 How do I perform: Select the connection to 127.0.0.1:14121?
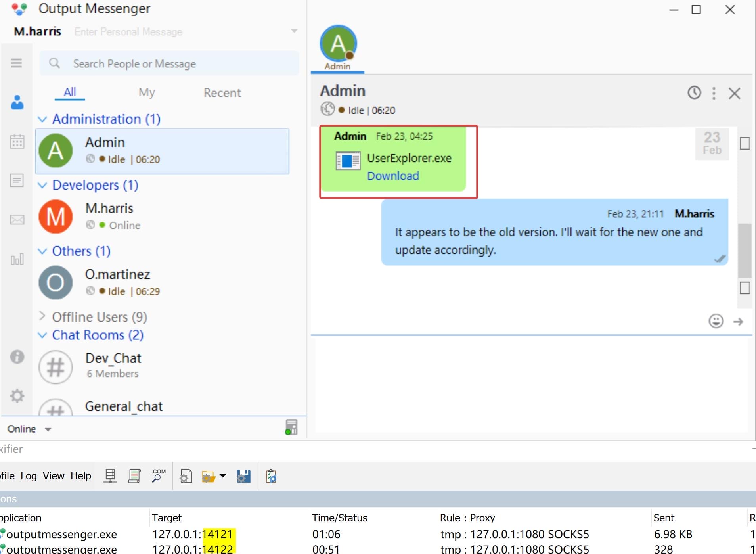378,534
